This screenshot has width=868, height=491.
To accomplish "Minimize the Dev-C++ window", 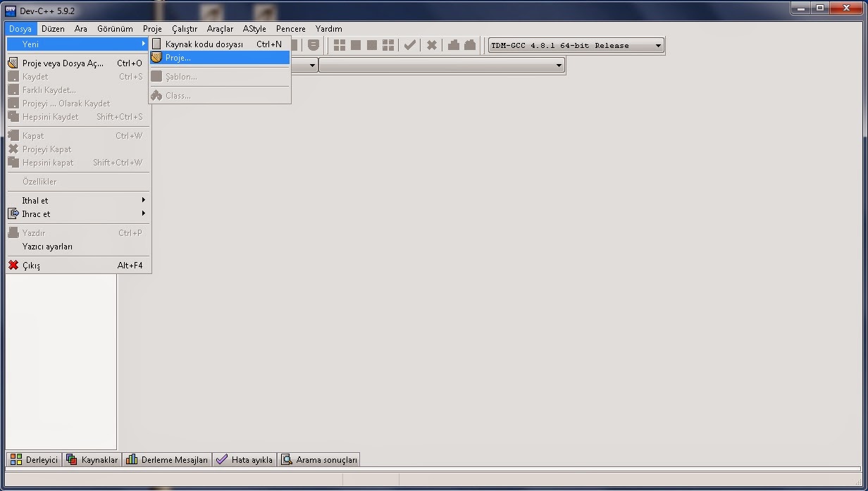I will pyautogui.click(x=800, y=8).
